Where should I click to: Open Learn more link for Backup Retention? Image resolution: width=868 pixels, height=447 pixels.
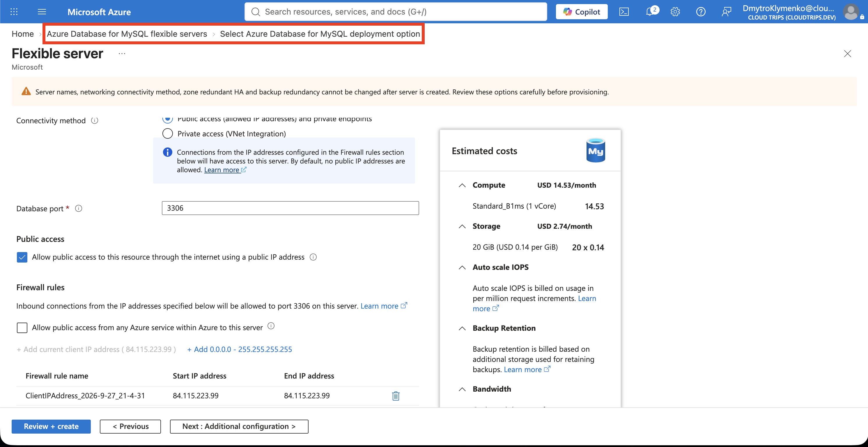click(527, 369)
